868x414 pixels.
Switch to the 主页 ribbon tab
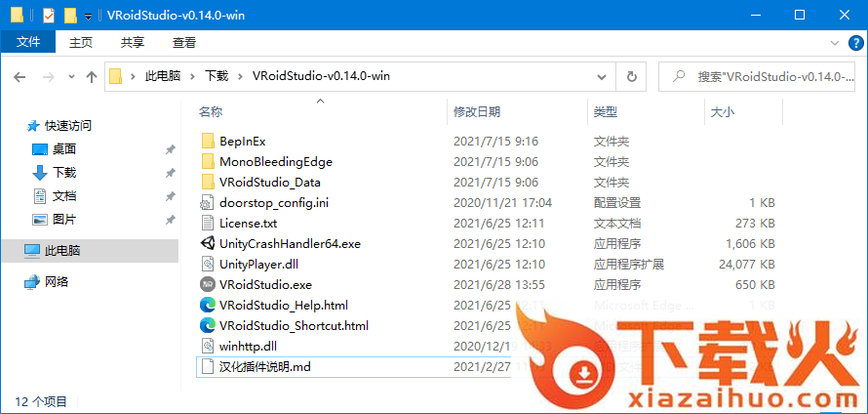(x=81, y=42)
